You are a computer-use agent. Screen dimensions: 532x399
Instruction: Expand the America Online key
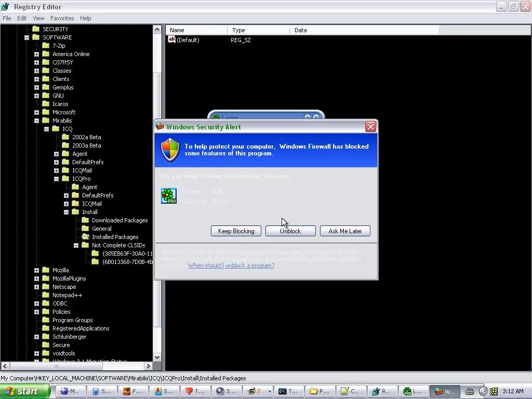(37, 54)
